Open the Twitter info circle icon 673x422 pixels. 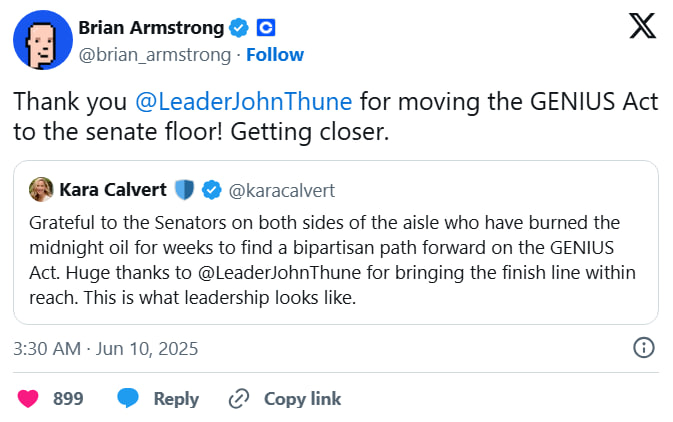click(644, 348)
